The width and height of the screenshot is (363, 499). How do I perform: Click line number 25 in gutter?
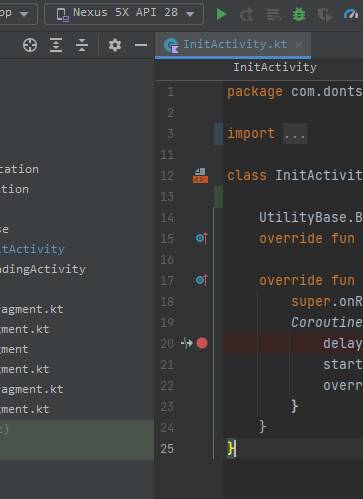pyautogui.click(x=167, y=449)
